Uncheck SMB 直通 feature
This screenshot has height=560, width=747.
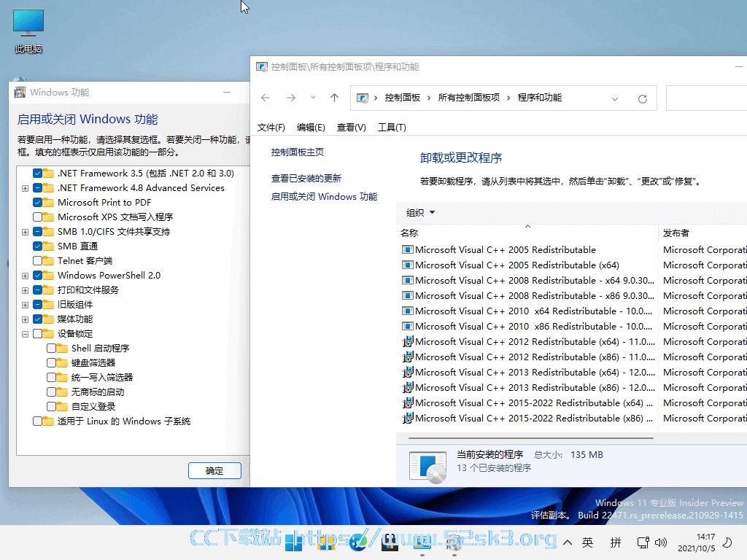click(x=38, y=246)
